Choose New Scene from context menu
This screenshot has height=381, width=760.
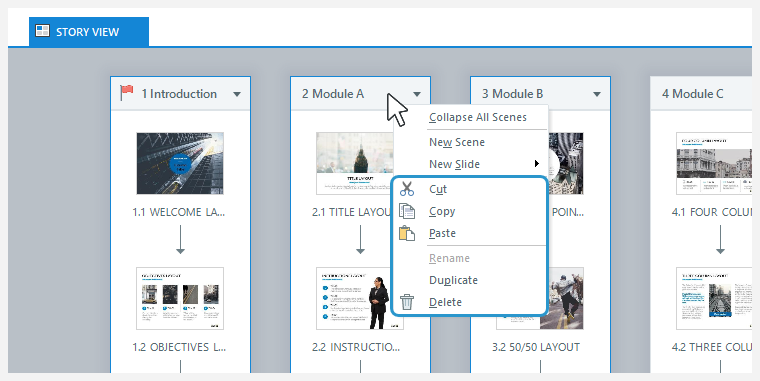point(457,142)
